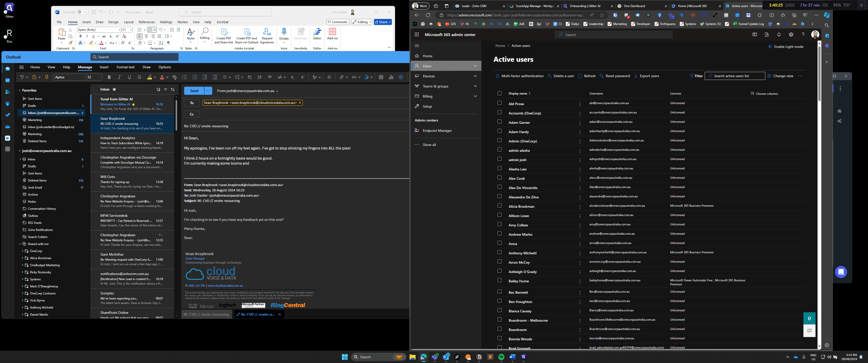Open Spotify from the Windows taskbar
Screen dimensions: 868x363
point(501,357)
